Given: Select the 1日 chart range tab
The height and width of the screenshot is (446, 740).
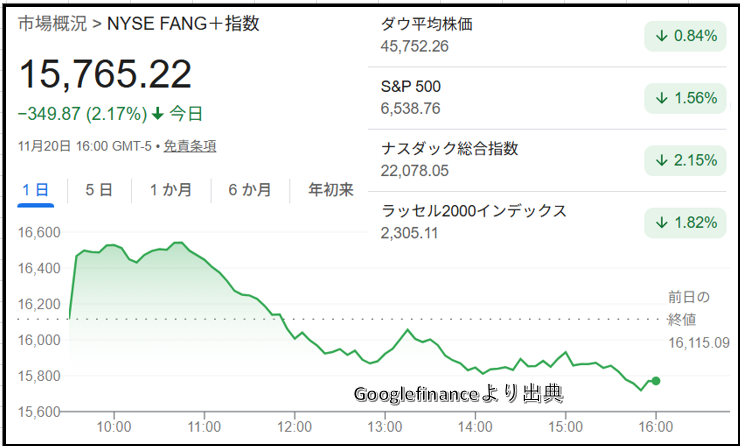Looking at the screenshot, I should [35, 190].
